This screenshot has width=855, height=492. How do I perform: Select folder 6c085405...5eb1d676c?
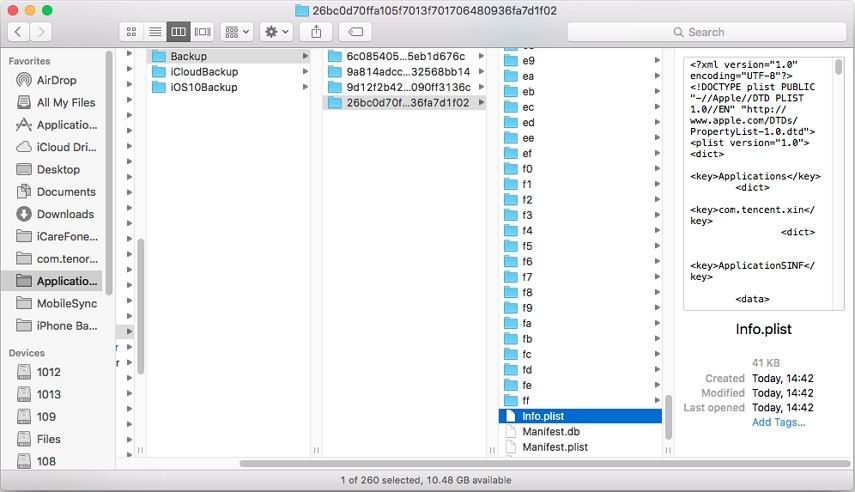pyautogui.click(x=405, y=56)
